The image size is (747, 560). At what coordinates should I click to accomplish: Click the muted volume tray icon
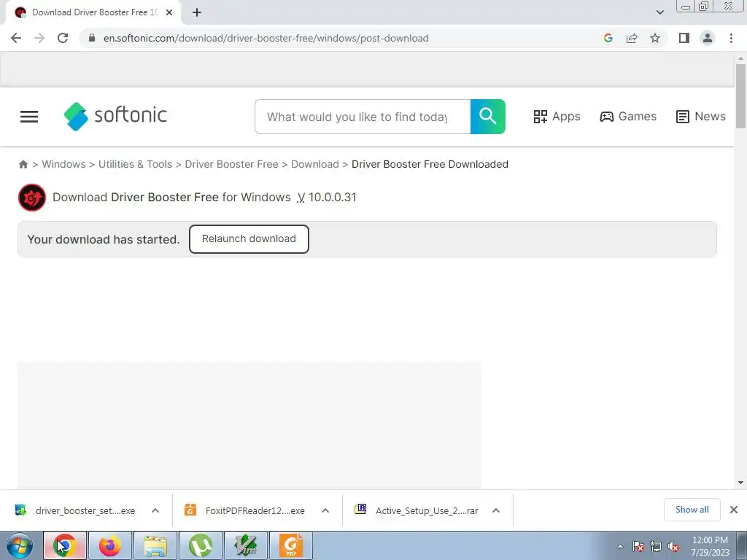point(673,546)
